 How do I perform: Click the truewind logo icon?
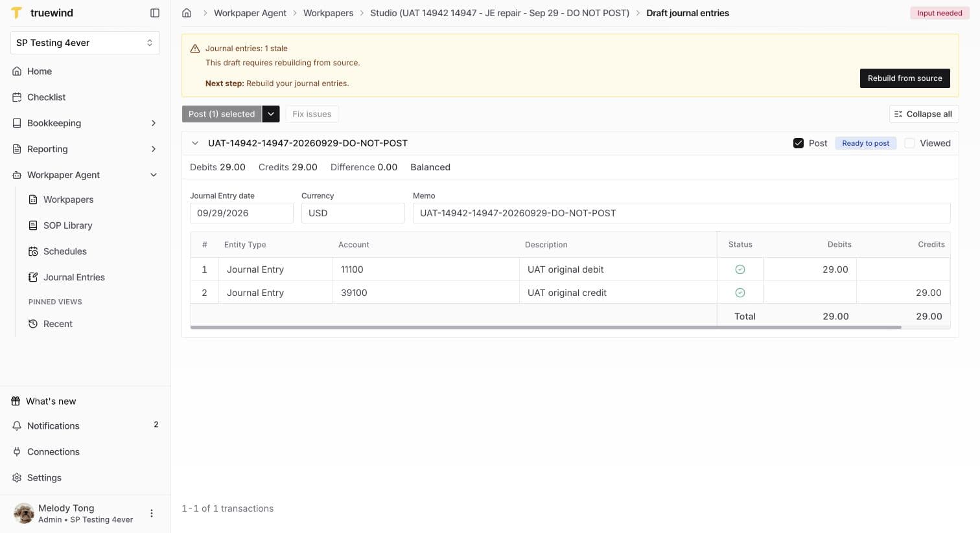click(x=17, y=13)
